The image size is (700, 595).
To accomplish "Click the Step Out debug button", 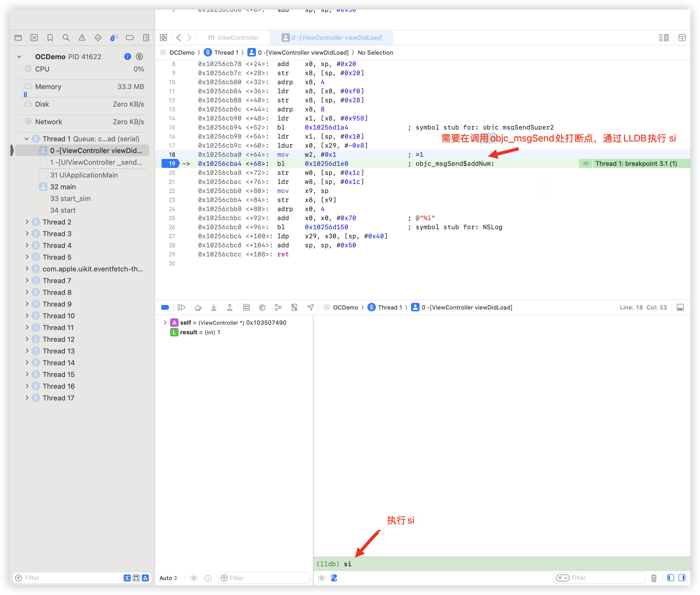I will tap(230, 307).
